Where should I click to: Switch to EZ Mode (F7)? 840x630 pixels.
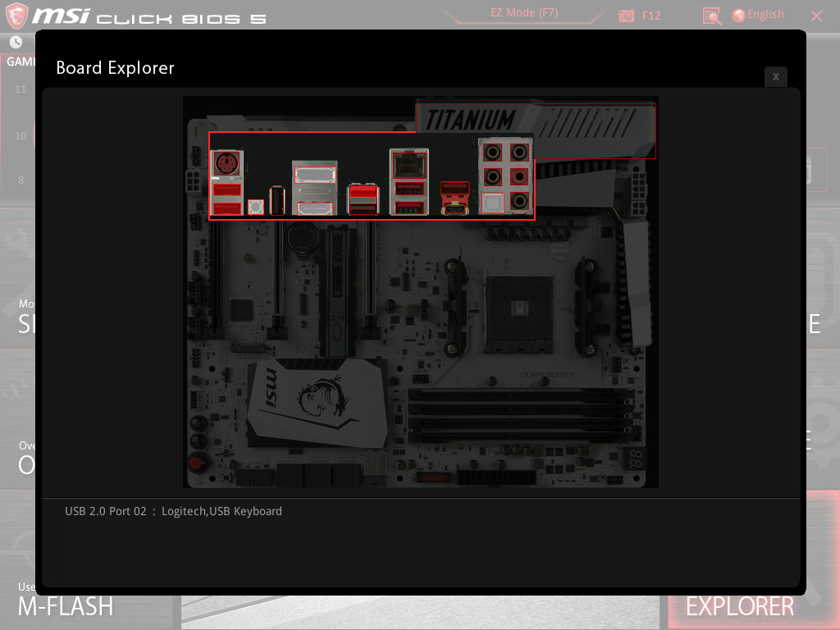[x=524, y=12]
